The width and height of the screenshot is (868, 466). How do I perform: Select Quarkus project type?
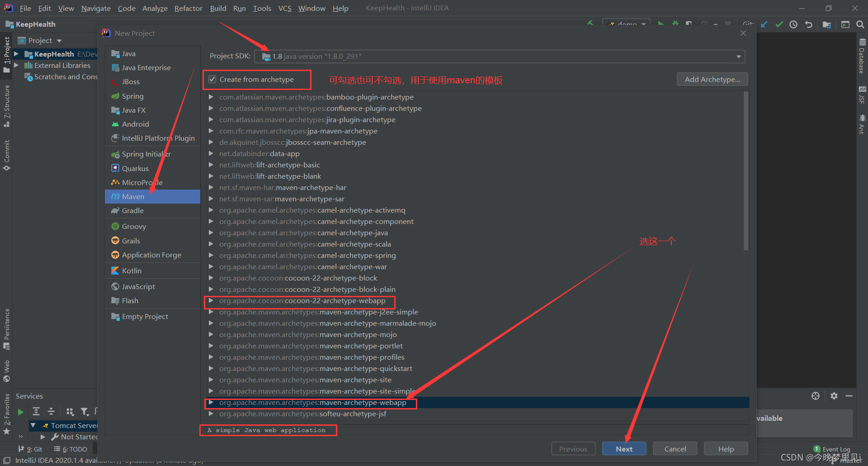pos(153,168)
